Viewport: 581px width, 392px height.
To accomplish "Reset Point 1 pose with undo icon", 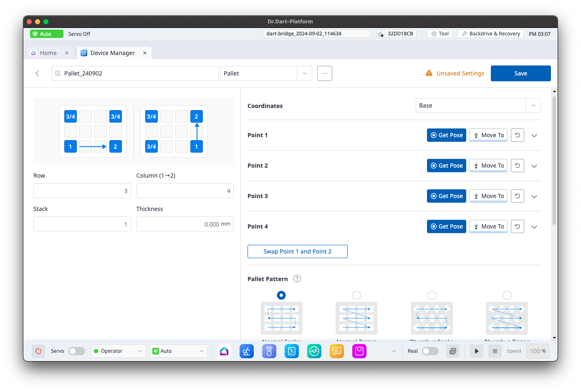I will tap(517, 135).
